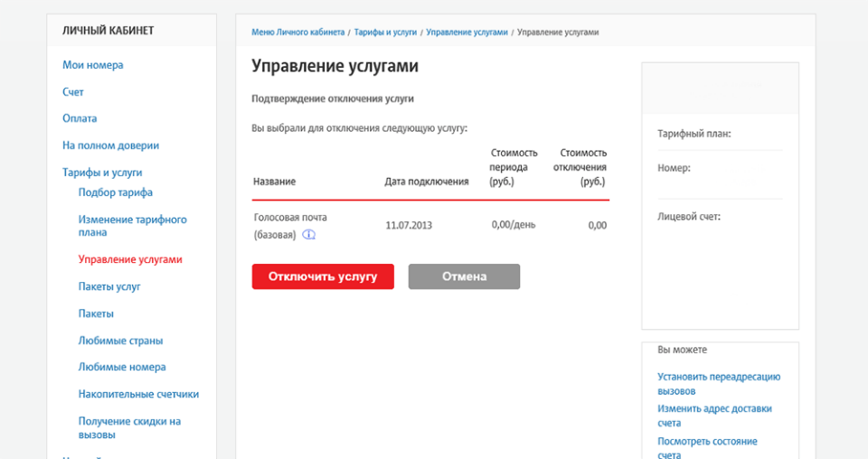This screenshot has height=459, width=868.
Task: Open Получение скидки на вызовы
Action: click(x=129, y=427)
